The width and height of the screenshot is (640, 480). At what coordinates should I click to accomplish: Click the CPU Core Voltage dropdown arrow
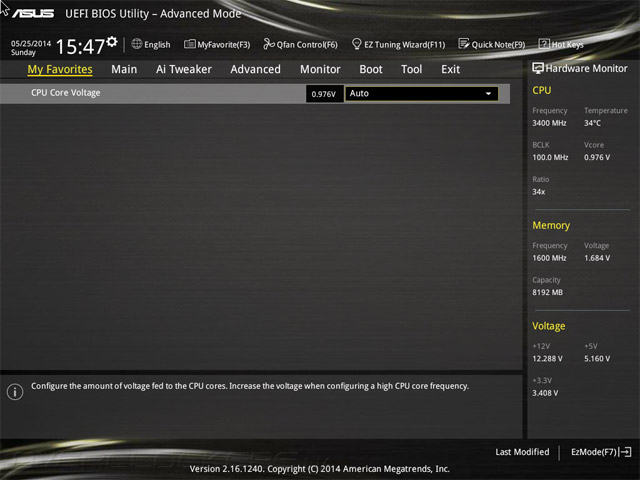pos(489,93)
